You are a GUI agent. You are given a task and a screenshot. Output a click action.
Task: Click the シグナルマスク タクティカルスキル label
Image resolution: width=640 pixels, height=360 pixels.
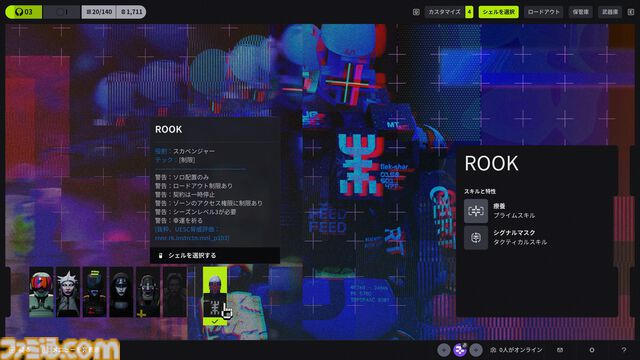(x=520, y=237)
